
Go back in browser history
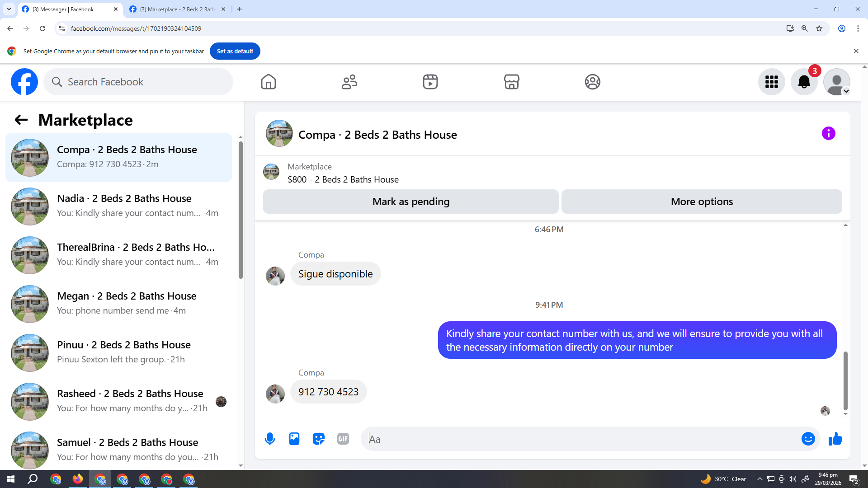pos(10,28)
